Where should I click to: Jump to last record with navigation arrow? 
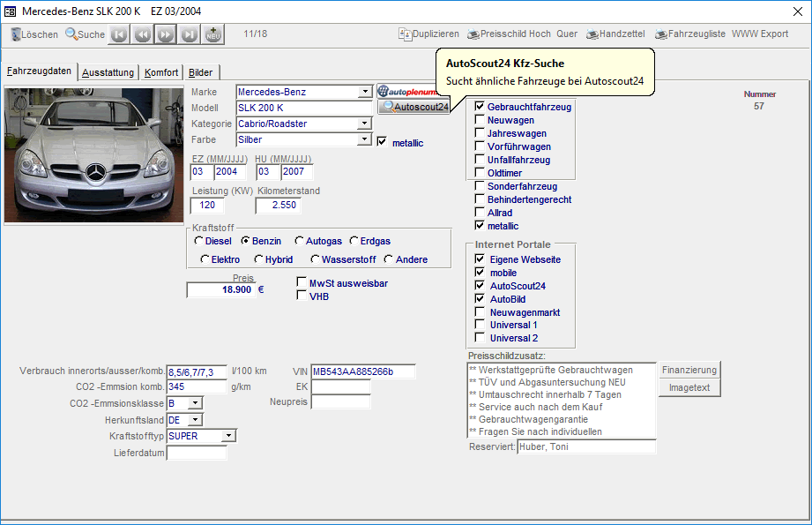190,34
